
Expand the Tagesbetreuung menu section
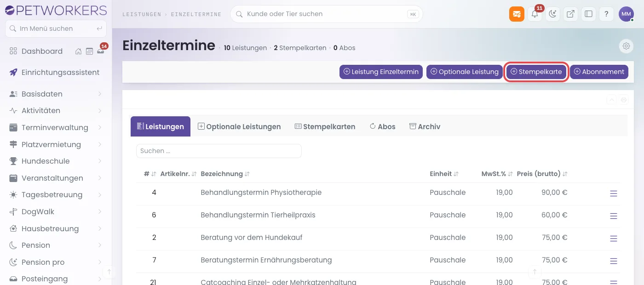56,194
